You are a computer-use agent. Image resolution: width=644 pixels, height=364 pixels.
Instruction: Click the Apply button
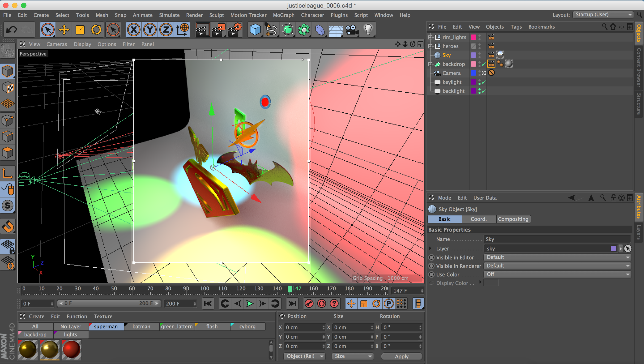[401, 356]
